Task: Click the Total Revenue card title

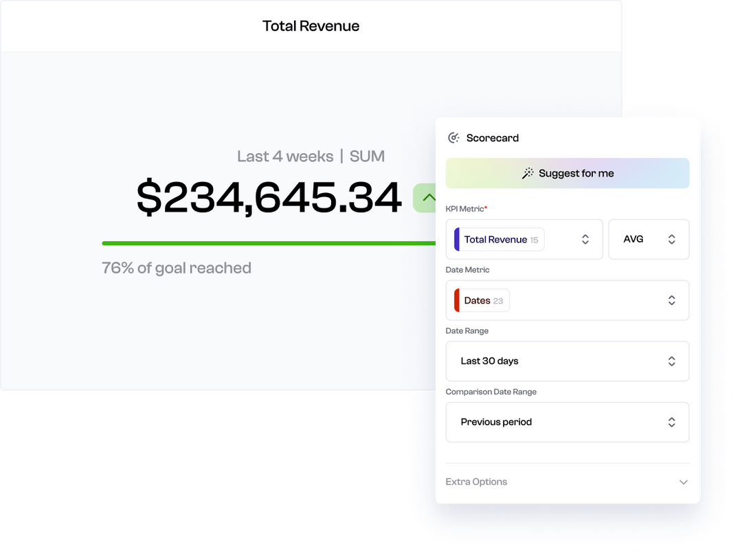Action: [311, 25]
